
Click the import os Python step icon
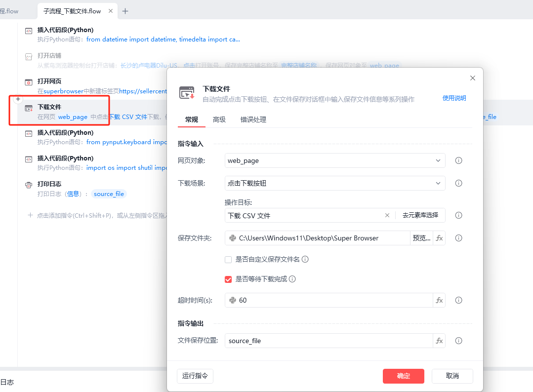click(x=29, y=159)
